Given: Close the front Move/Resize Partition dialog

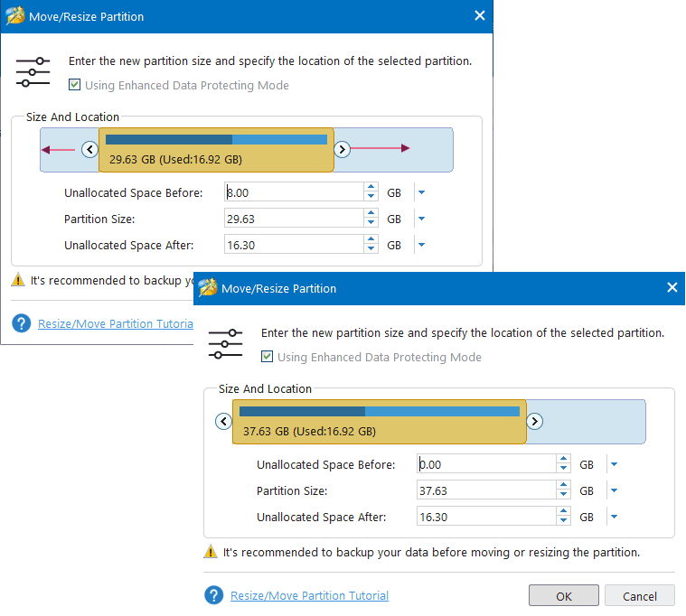Looking at the screenshot, I should (672, 288).
